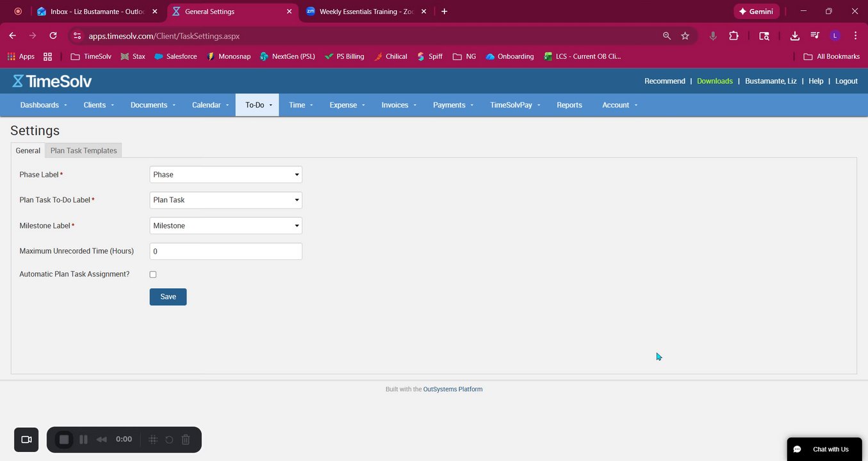This screenshot has height=461, width=868.
Task: Expand the Time menu
Action: (300, 105)
